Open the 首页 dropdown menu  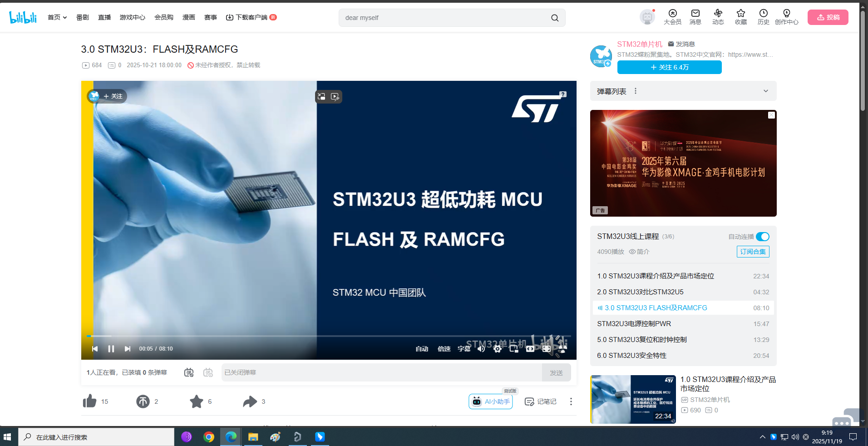click(x=57, y=17)
